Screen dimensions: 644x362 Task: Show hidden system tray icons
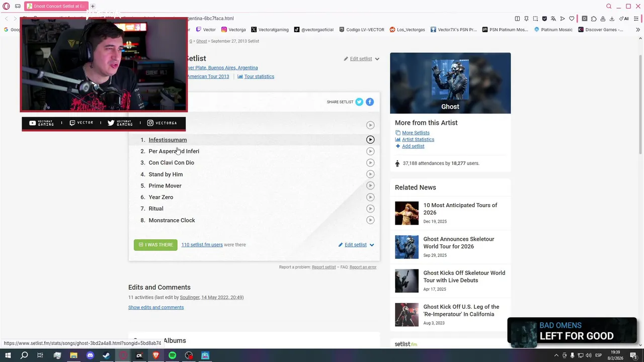point(556,355)
